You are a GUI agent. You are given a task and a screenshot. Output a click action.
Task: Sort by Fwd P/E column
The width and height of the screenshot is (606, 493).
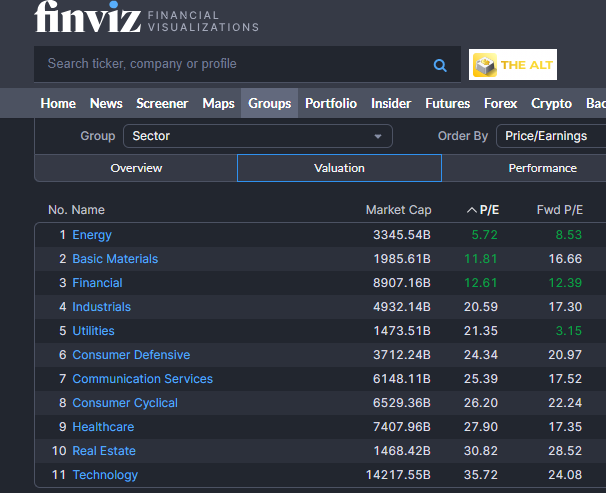click(x=560, y=210)
